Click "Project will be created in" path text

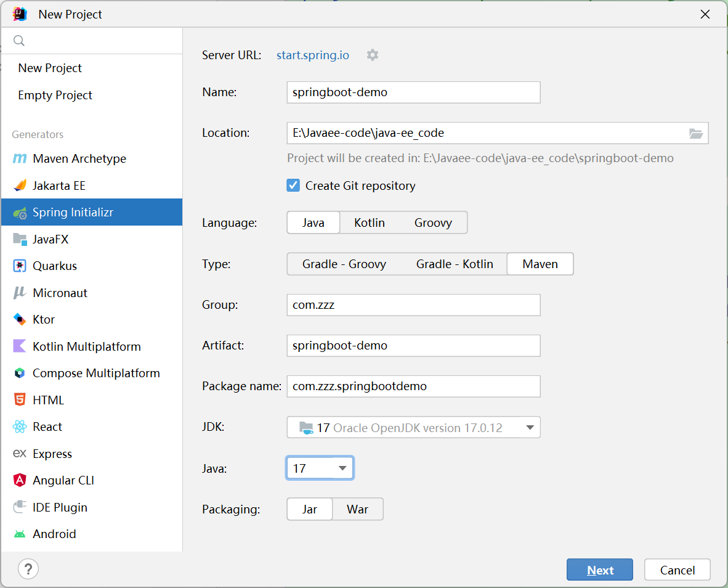(480, 158)
